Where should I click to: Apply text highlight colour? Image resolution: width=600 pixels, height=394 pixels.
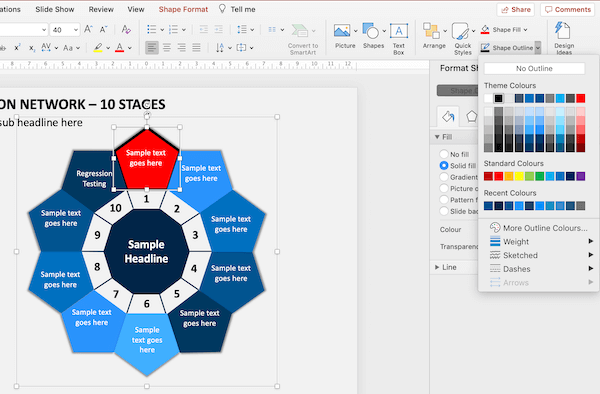coord(98,47)
